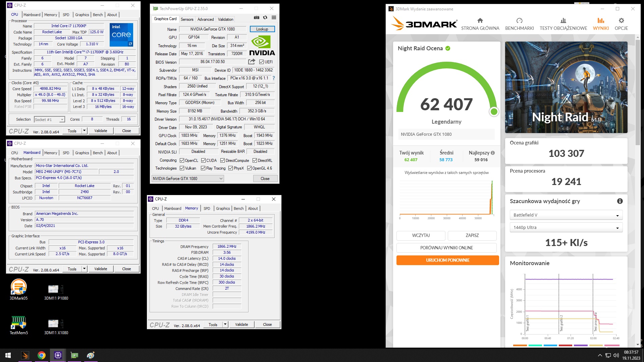Open 3DM11 P1080 desktop file
Image resolution: width=644 pixels, height=362 pixels.
(56, 292)
